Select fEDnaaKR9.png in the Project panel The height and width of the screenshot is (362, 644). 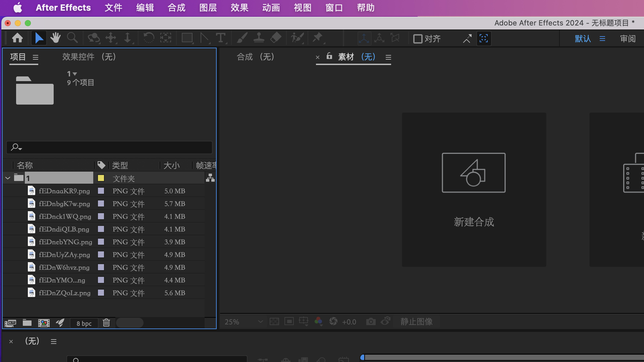(64, 191)
